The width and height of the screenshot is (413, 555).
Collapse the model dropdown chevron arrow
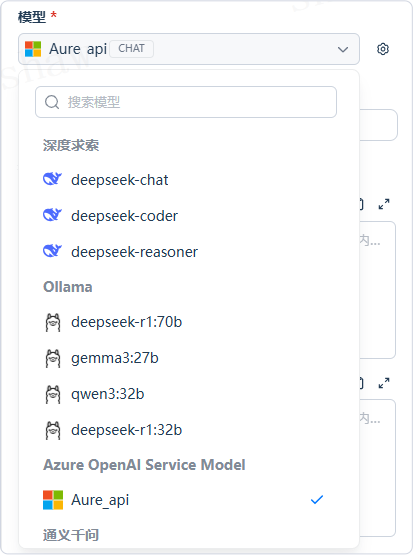[x=343, y=49]
